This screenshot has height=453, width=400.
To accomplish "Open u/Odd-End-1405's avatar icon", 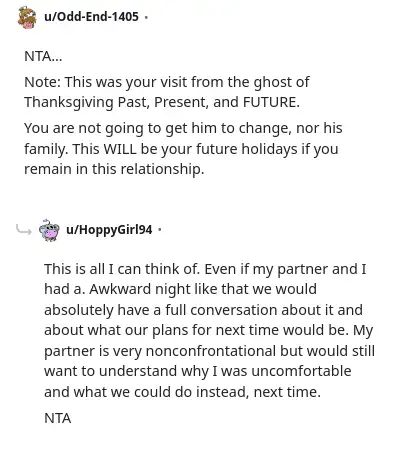I will (27, 17).
